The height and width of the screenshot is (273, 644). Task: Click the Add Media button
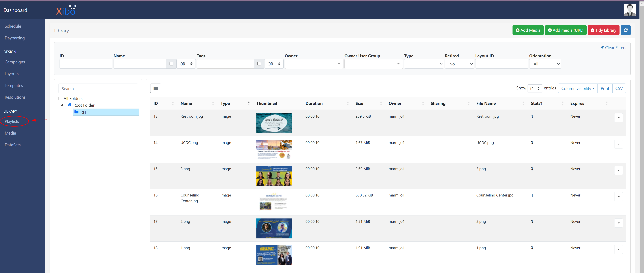pos(528,30)
